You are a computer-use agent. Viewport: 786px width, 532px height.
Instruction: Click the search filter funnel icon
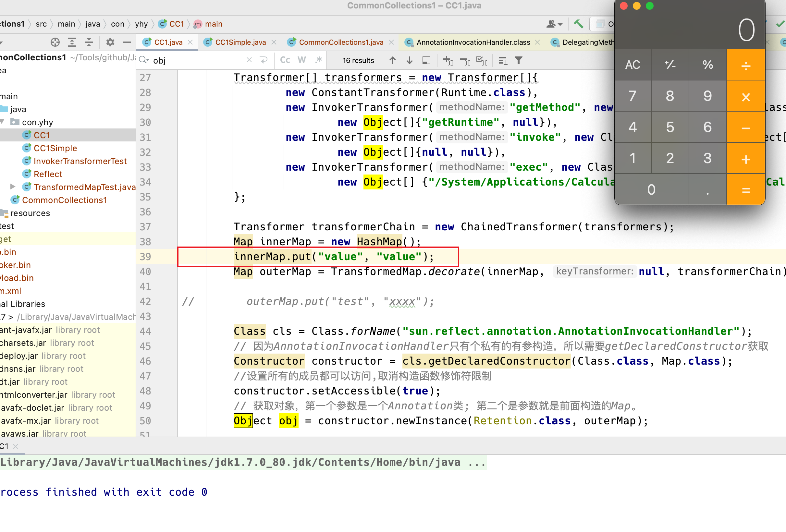[x=519, y=61]
